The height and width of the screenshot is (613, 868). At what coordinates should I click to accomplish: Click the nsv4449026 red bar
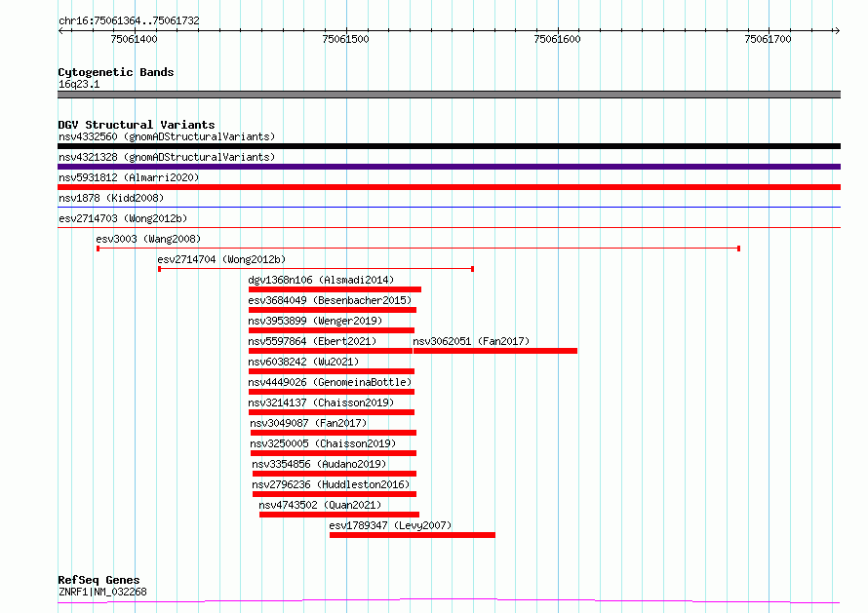332,392
